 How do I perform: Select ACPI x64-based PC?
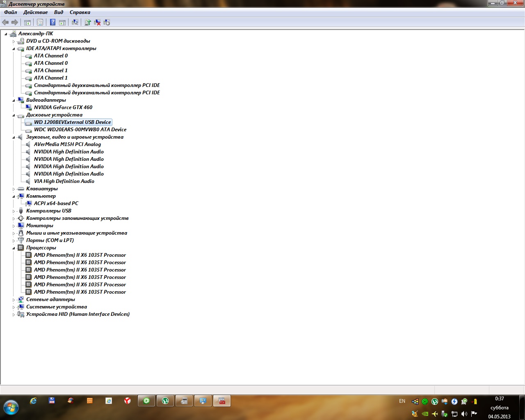coord(56,203)
